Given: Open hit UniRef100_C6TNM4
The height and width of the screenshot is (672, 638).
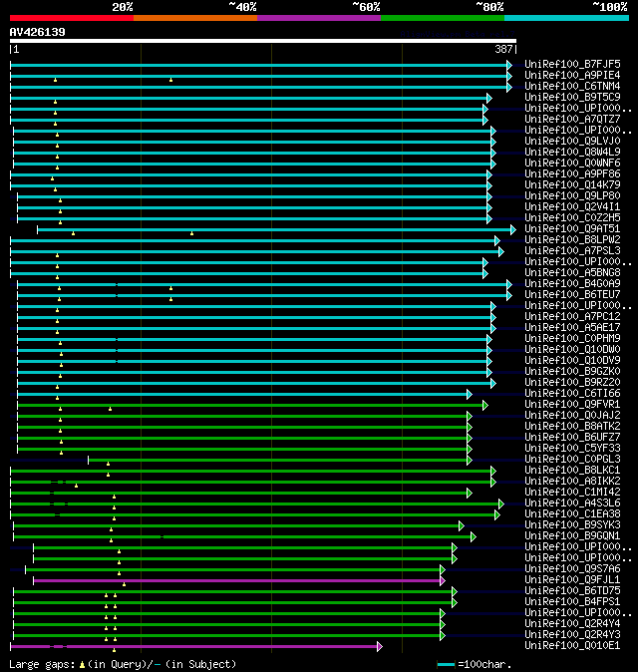Looking at the screenshot, I should tap(572, 86).
